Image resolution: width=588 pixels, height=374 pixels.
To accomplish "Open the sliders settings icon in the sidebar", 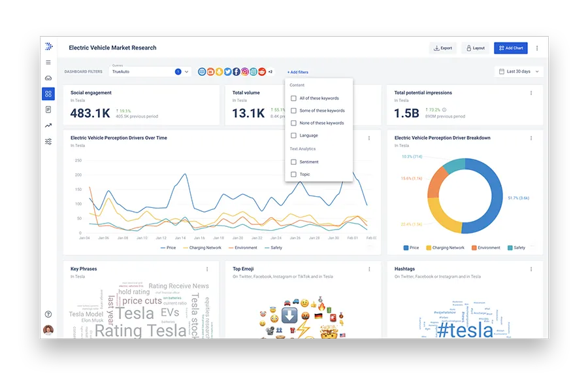I will 48,141.
